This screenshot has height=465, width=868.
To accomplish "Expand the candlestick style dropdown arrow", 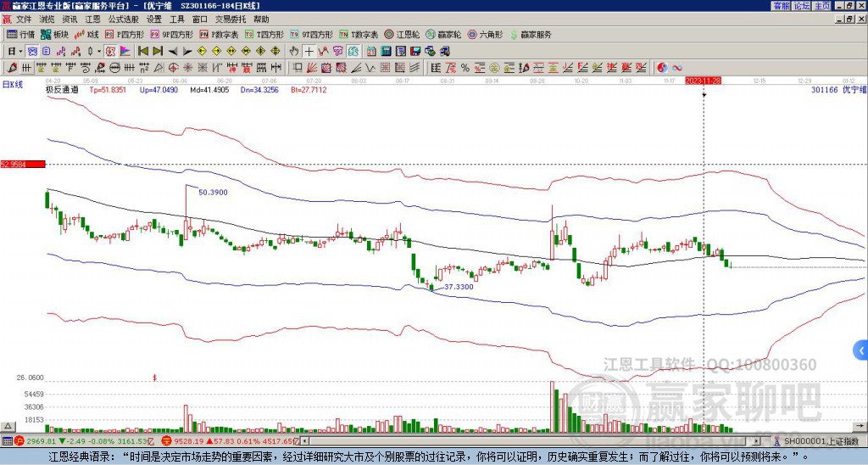I will pos(99,52).
